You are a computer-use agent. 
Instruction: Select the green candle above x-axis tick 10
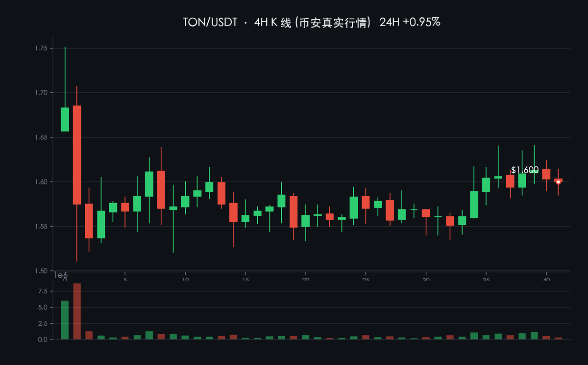coord(185,201)
